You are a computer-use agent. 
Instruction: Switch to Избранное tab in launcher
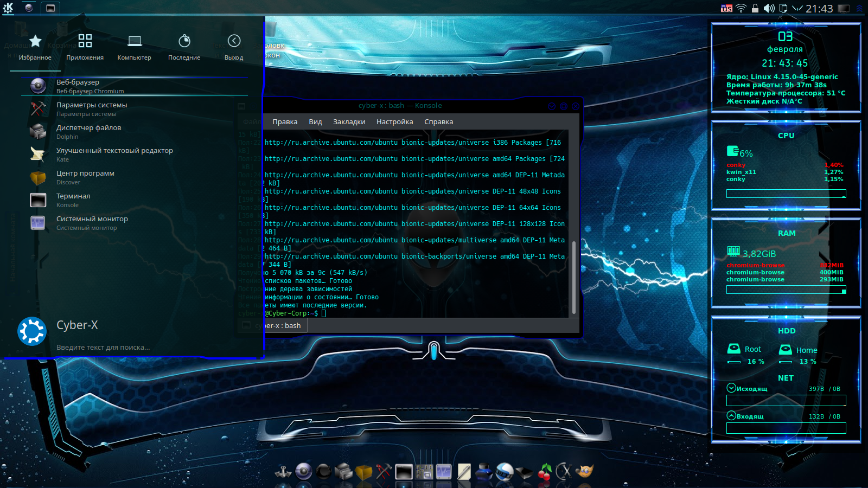(35, 48)
